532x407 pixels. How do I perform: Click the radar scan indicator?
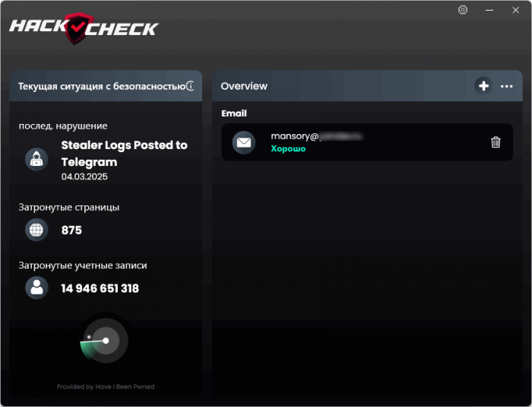[105, 340]
